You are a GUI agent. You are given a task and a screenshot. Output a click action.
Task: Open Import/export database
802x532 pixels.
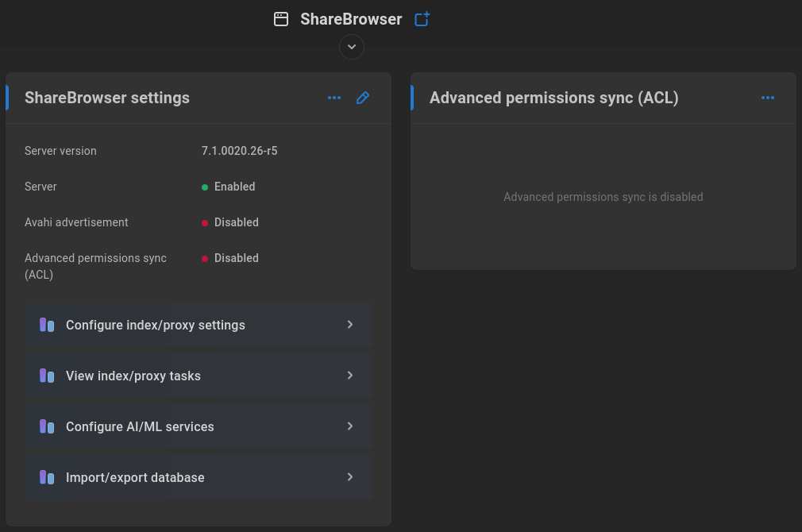(x=199, y=477)
